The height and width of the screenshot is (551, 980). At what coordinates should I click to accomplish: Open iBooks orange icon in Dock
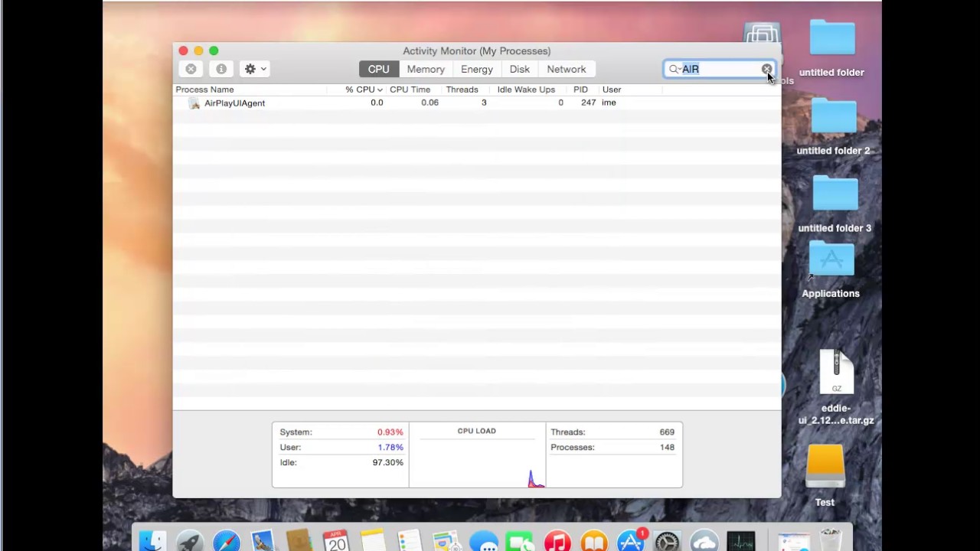click(x=594, y=541)
